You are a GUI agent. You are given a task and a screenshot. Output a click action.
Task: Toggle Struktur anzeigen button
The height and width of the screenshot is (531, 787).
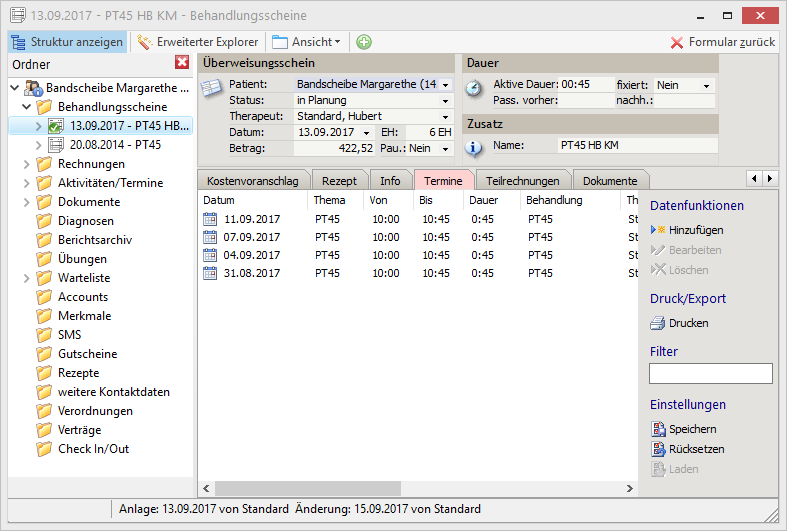click(x=68, y=42)
